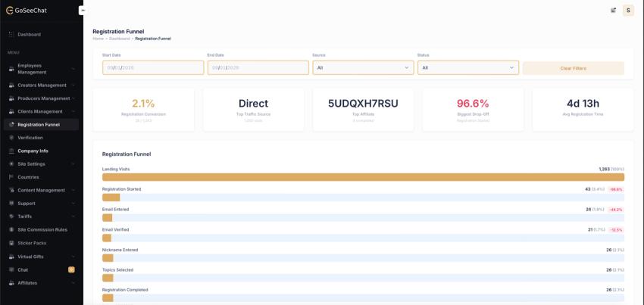Click the Start Date input field

153,67
